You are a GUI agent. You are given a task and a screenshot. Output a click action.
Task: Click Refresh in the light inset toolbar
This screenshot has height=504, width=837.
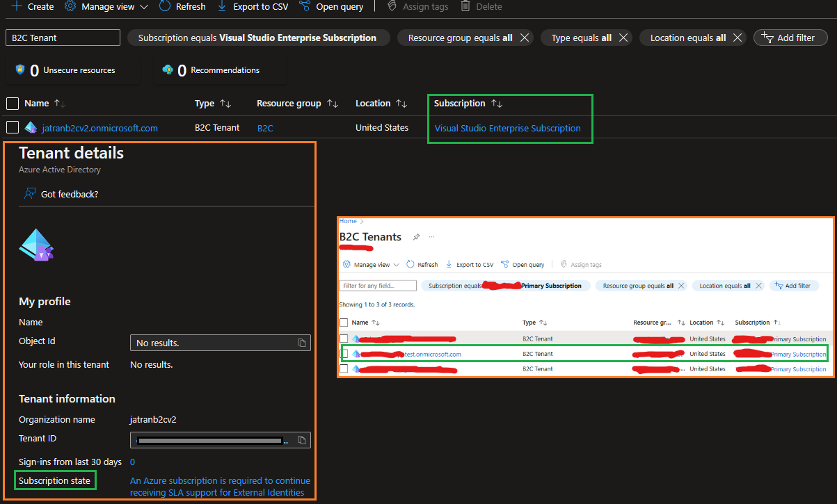(x=422, y=265)
